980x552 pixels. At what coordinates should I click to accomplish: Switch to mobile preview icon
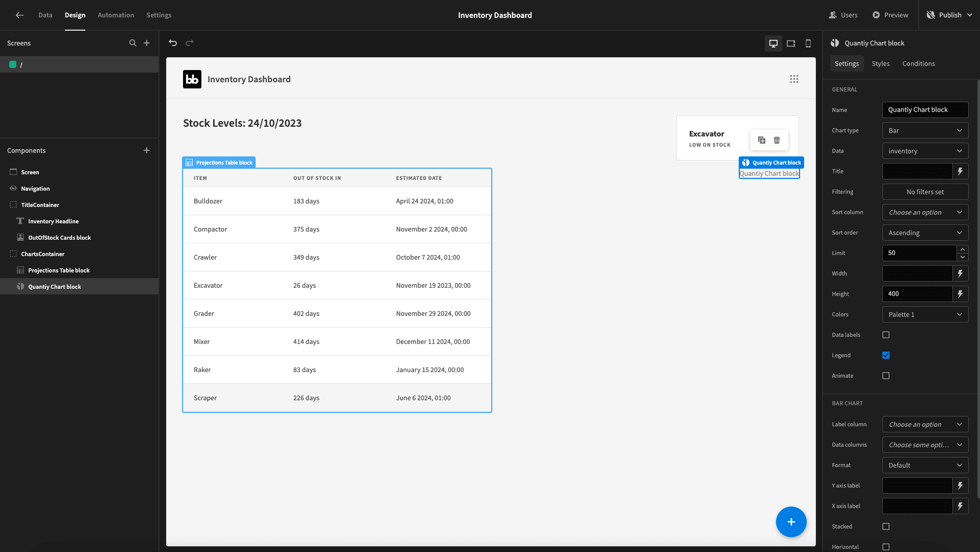tap(808, 43)
